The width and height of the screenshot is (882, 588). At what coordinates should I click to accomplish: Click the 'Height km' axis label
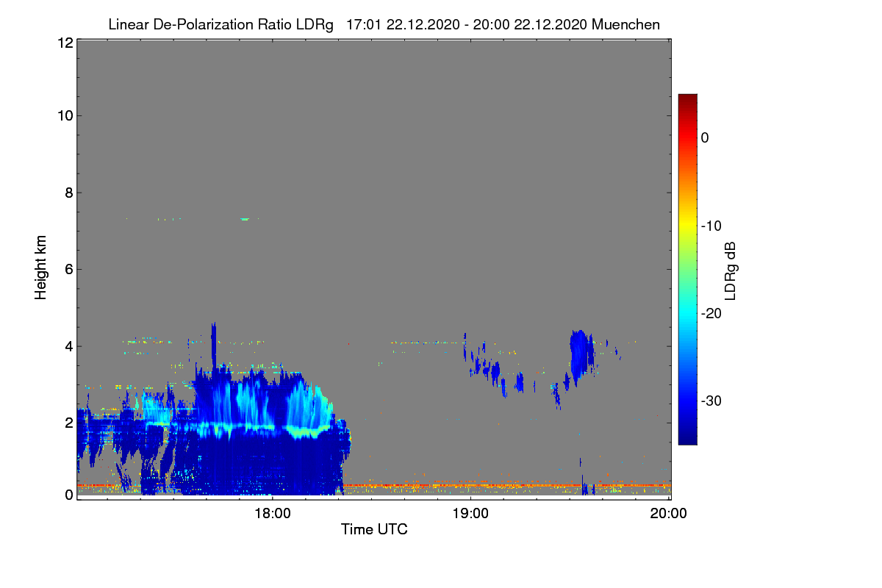click(41, 268)
